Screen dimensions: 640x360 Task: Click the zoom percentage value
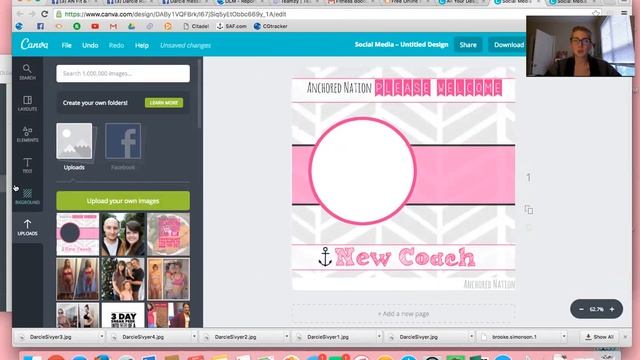pyautogui.click(x=596, y=309)
